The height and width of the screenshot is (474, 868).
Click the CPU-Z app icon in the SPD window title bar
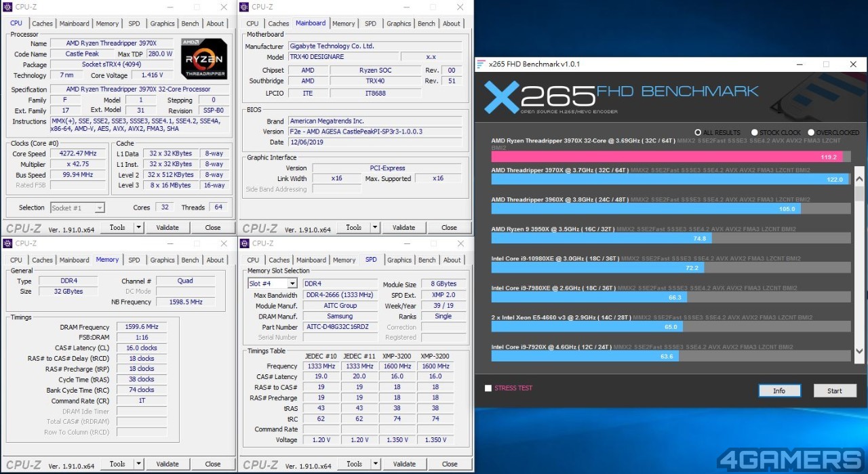coord(245,243)
